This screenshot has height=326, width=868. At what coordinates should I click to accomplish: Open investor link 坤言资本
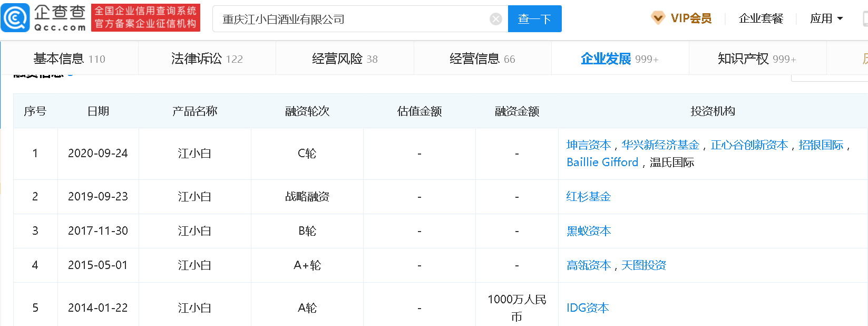(x=589, y=145)
